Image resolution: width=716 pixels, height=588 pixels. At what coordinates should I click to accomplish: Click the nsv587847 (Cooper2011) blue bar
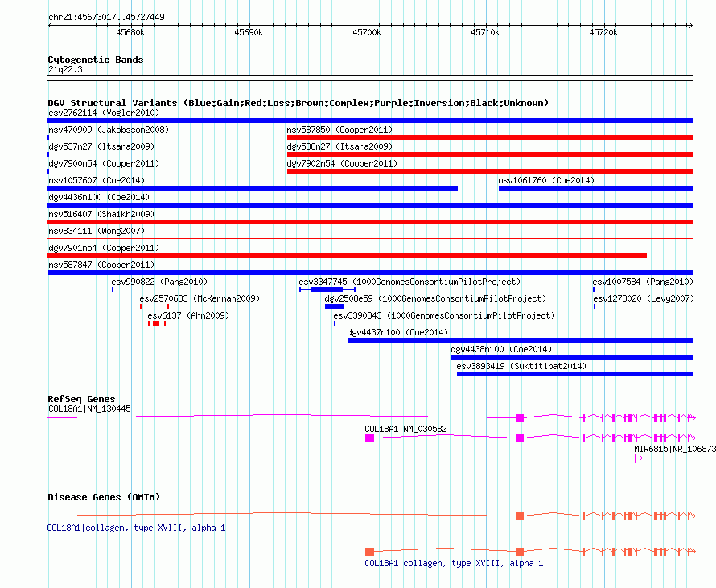click(x=370, y=273)
